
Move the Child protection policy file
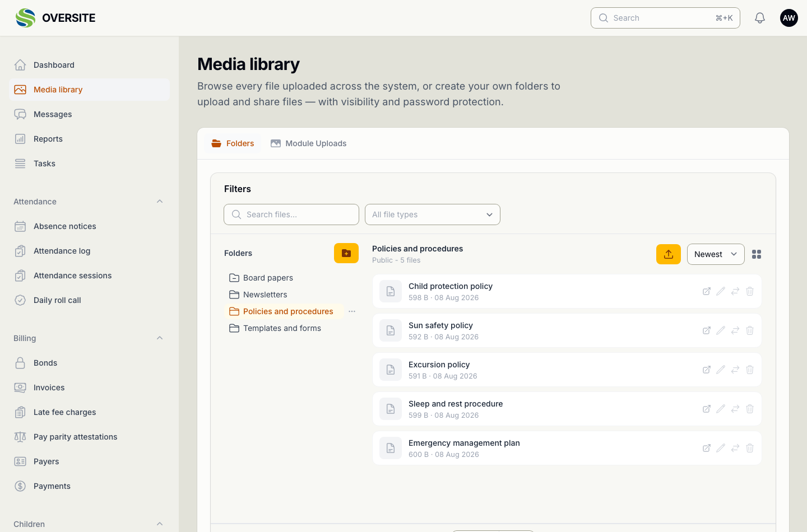point(735,291)
